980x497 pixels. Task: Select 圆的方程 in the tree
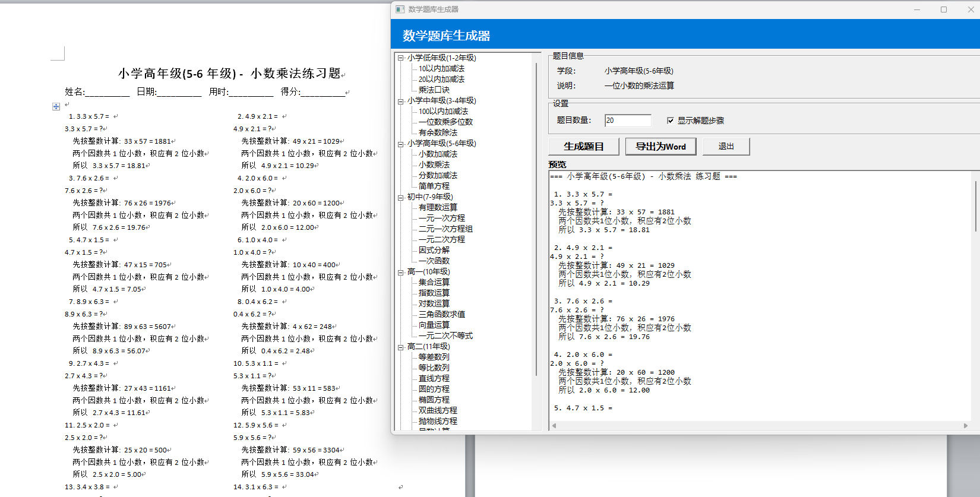(x=434, y=390)
